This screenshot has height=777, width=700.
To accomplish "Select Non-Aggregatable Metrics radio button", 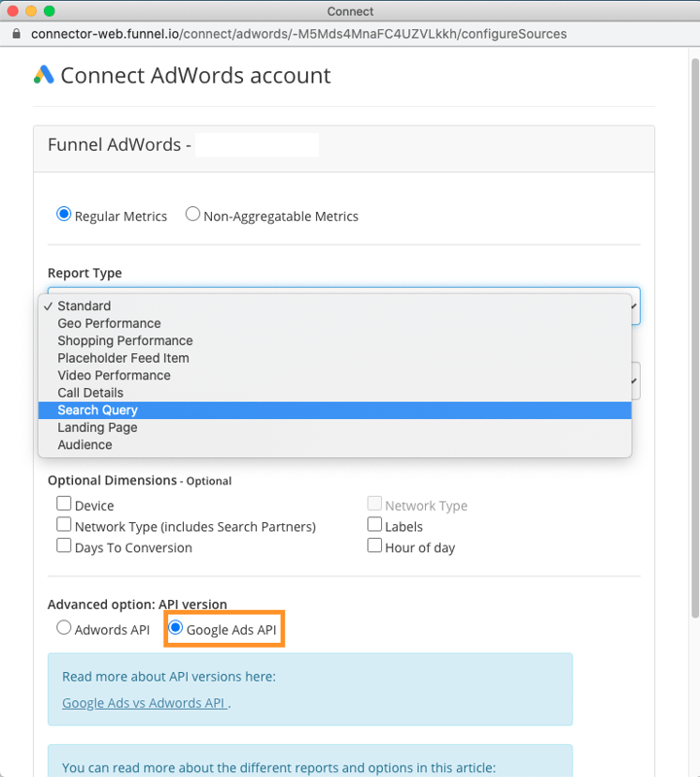I will point(192,214).
